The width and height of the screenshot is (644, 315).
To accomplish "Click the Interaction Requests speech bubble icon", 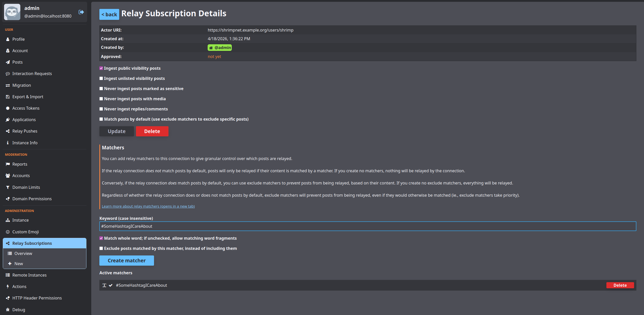I will (x=8, y=74).
